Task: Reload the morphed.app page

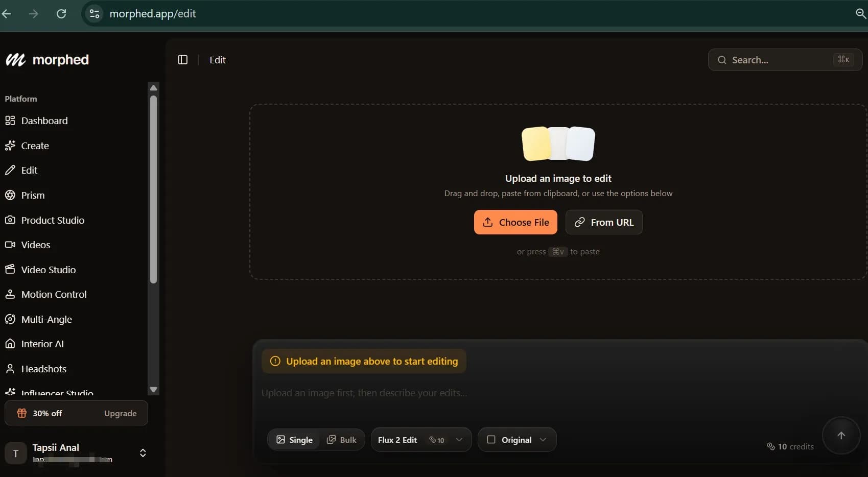Action: [61, 14]
